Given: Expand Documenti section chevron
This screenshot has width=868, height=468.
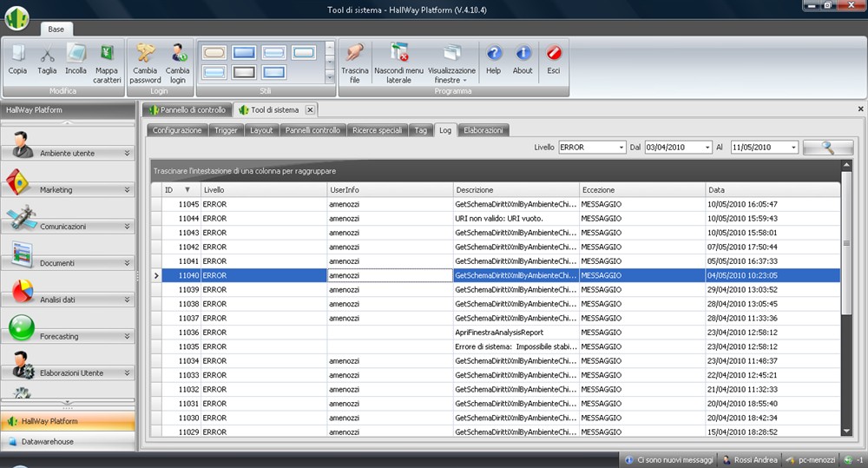Looking at the screenshot, I should click(x=127, y=262).
